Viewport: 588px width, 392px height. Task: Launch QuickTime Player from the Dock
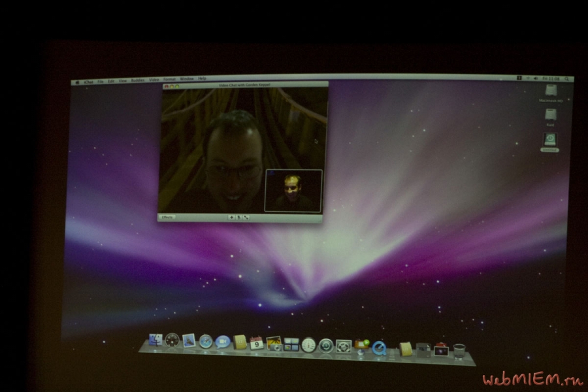tap(379, 348)
